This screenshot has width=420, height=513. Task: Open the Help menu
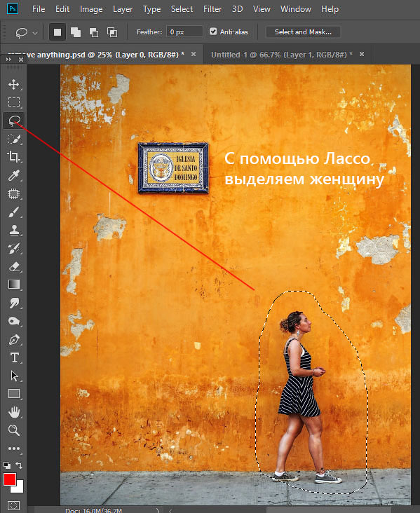(330, 9)
